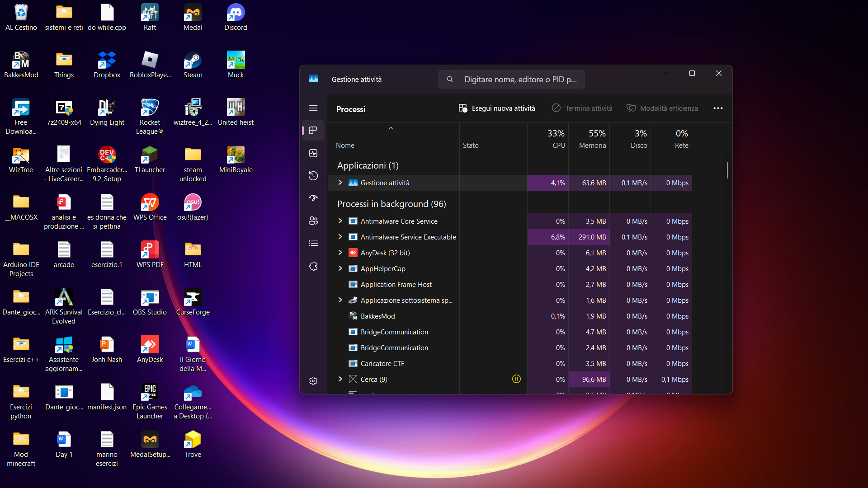Open Task Manager settings gear
This screenshot has height=488, width=868.
313,381
